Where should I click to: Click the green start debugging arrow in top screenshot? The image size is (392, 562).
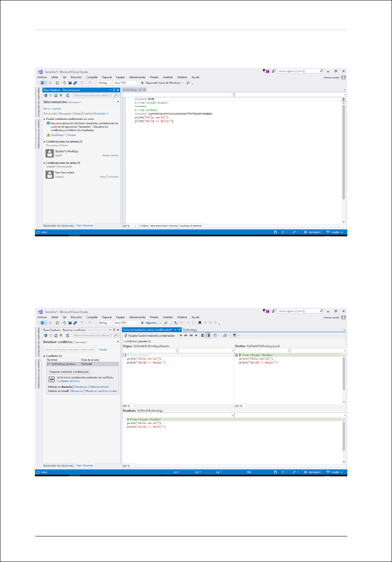[143, 83]
